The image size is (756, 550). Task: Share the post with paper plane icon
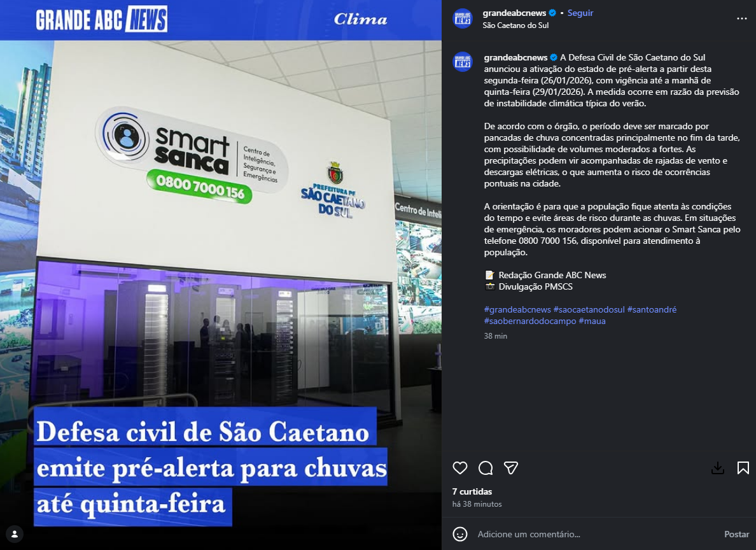point(511,467)
